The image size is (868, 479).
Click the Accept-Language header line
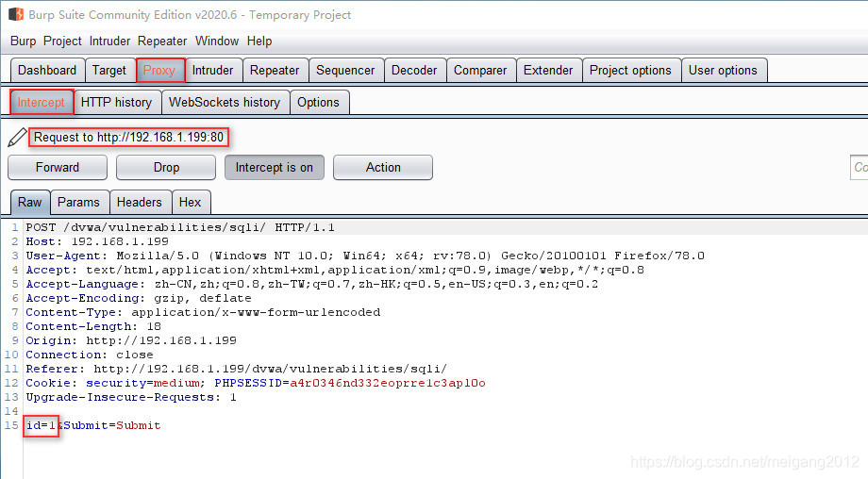coord(311,285)
